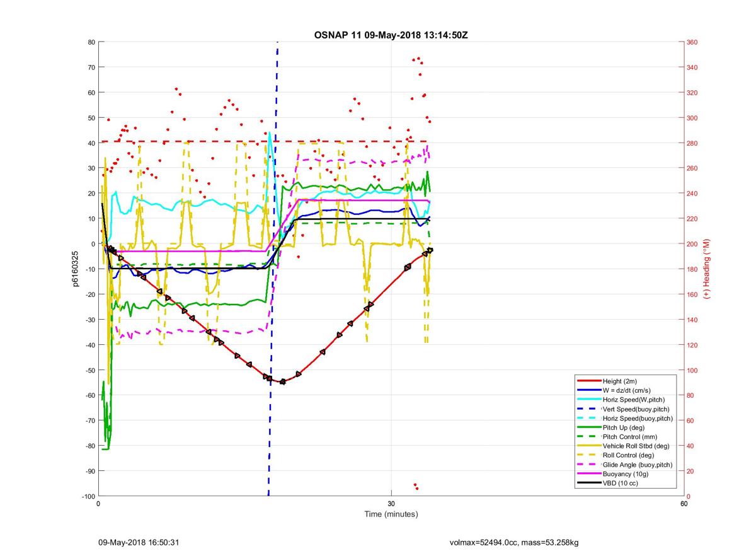Click the plot title 'OSNAP 11 09-May-2018 13:14:50Z'
756x558 pixels.
pos(391,35)
